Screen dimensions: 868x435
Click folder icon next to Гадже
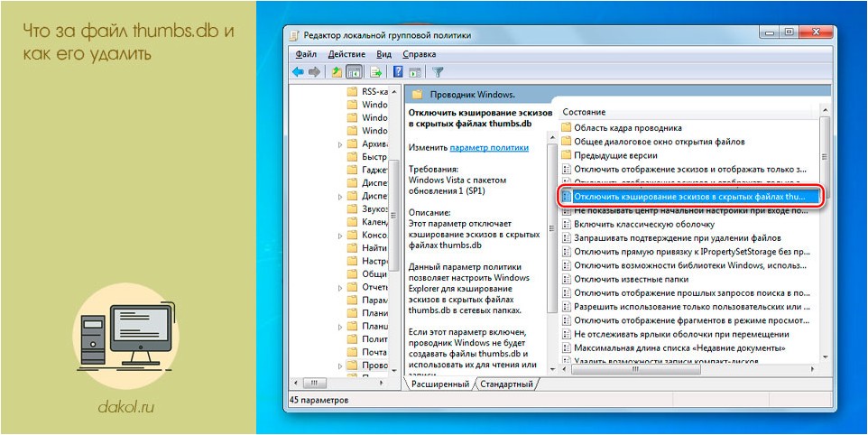coord(352,170)
